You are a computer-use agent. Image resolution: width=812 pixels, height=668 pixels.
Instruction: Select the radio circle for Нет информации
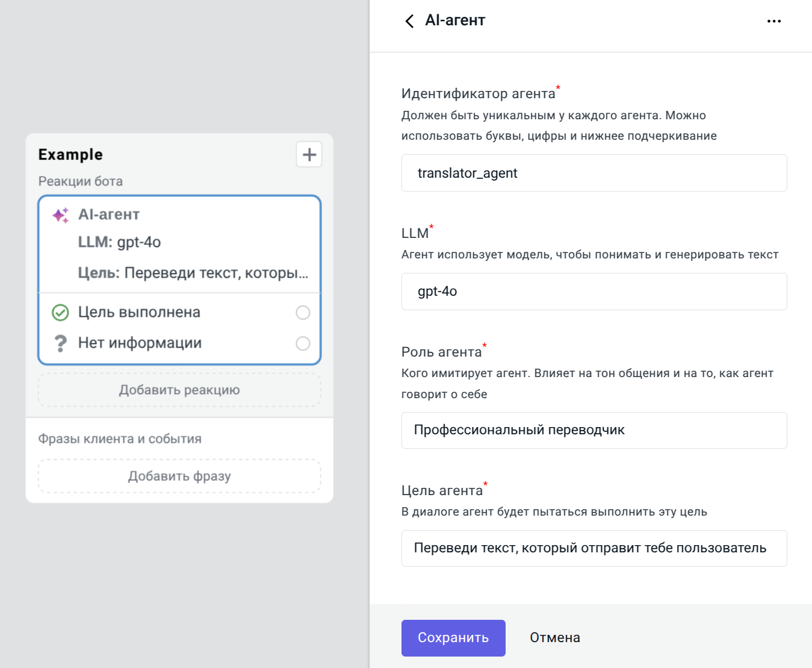tap(302, 343)
